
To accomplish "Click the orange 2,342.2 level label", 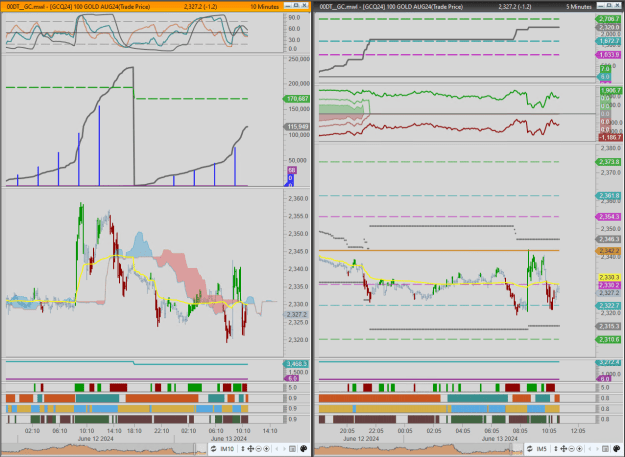I will click(x=608, y=251).
